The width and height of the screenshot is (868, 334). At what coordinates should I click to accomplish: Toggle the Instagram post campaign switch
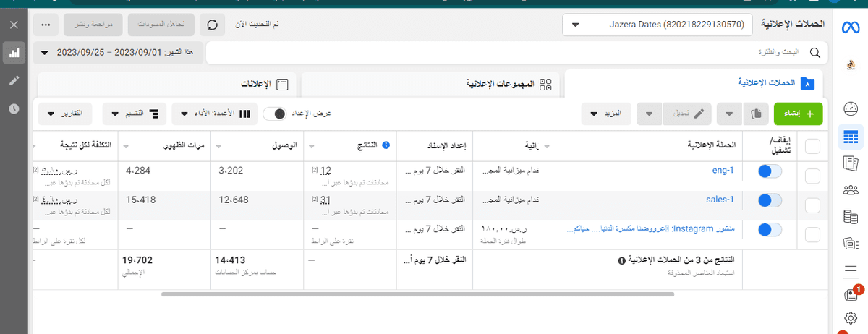pyautogui.click(x=770, y=230)
